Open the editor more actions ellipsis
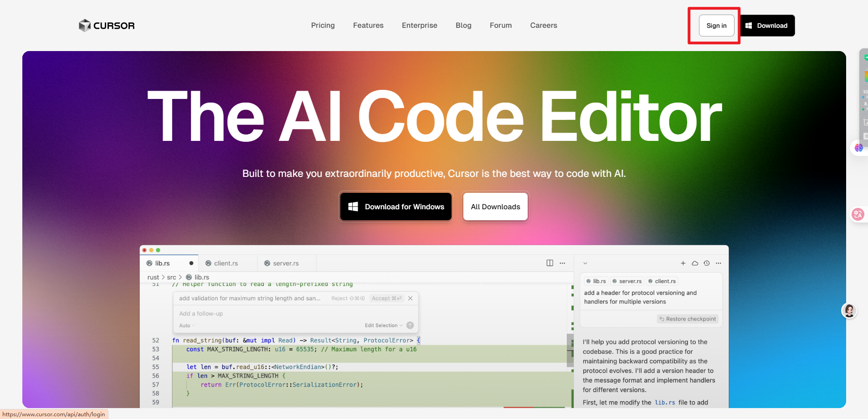868x419 pixels. 562,263
